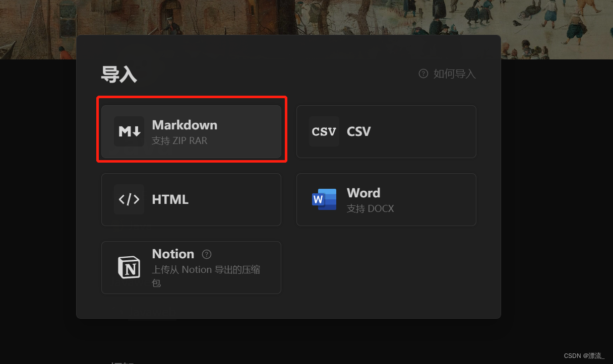Image resolution: width=613 pixels, height=364 pixels.
Task: Click the 支持 DOCX label under Word
Action: (371, 208)
